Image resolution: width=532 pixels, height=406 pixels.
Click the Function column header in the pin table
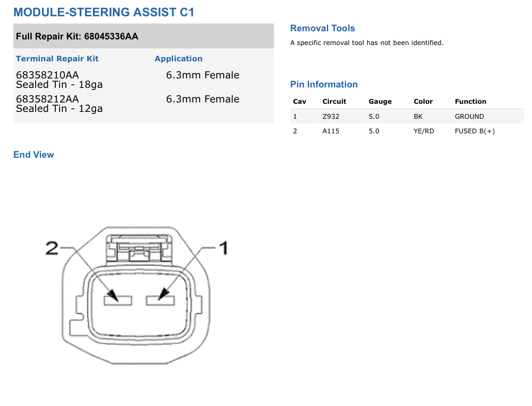(x=470, y=102)
